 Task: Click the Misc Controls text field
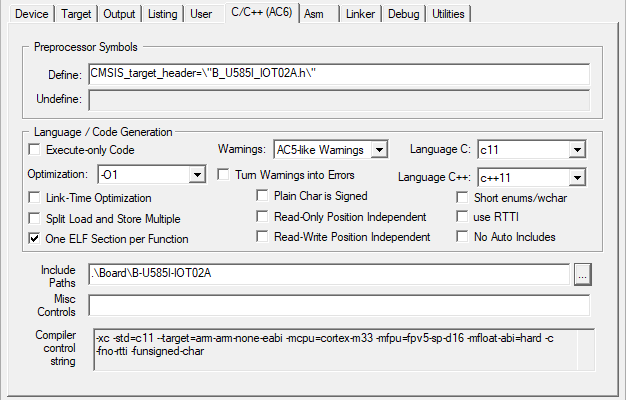338,304
